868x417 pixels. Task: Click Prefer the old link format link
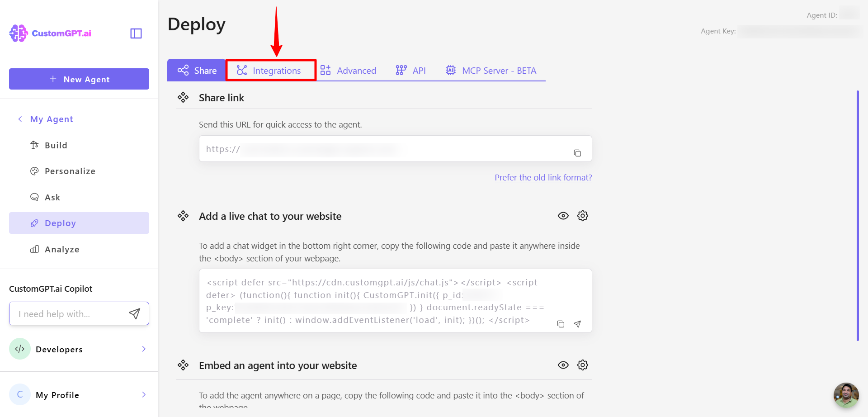click(x=543, y=177)
